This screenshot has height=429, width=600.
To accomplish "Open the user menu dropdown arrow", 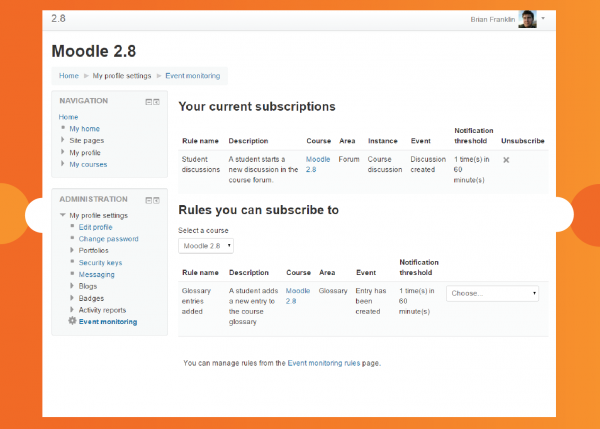I will pos(543,18).
